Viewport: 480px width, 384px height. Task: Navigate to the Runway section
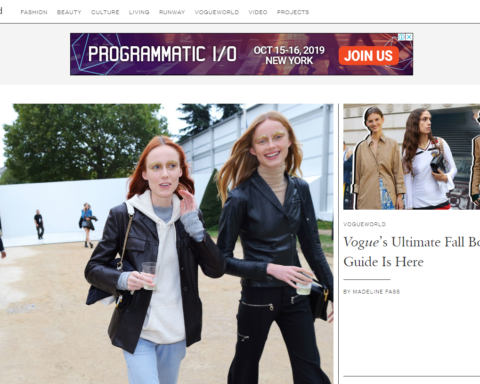[172, 12]
